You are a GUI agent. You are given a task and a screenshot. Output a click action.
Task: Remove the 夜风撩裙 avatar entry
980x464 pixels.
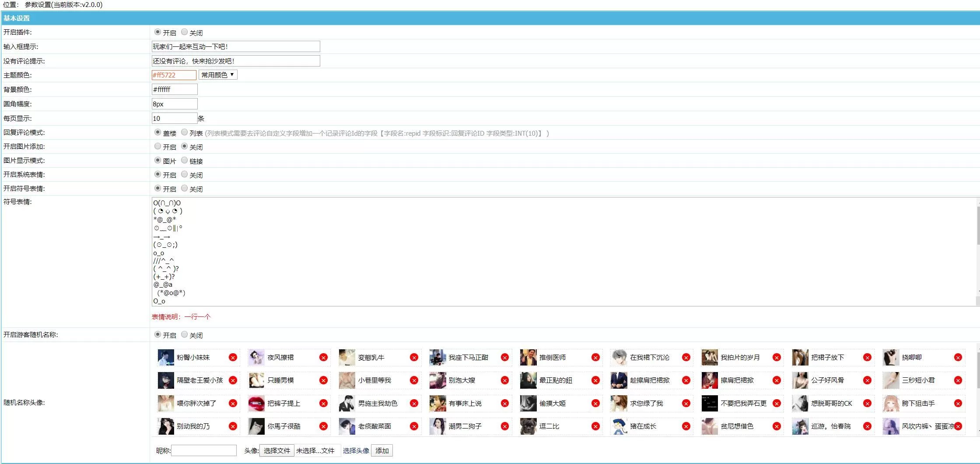tap(323, 358)
